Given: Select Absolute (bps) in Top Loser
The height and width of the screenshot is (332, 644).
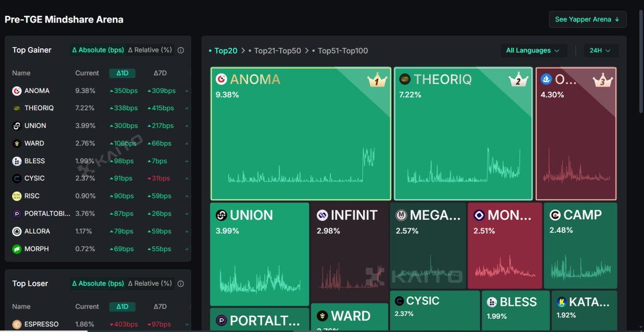Looking at the screenshot, I should pos(98,284).
